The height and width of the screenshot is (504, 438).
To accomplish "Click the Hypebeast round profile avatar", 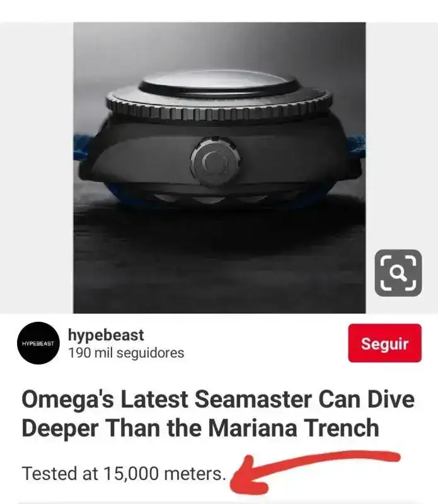I will point(38,343).
